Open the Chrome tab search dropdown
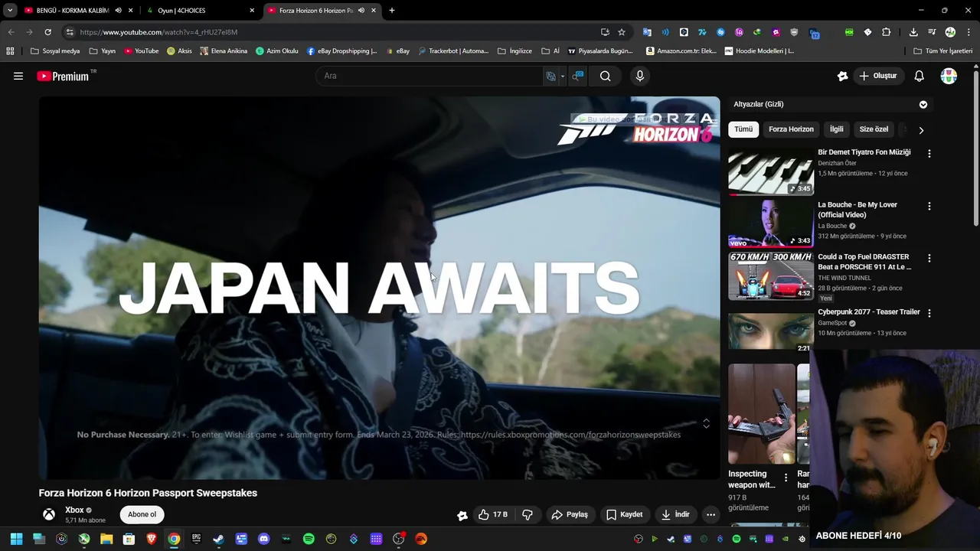980x551 pixels. click(10, 11)
